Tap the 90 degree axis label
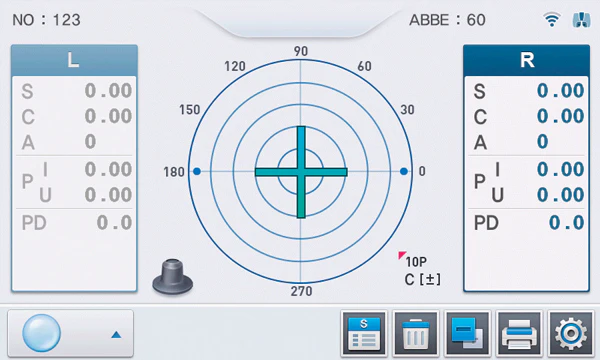600x360 pixels. (x=301, y=51)
